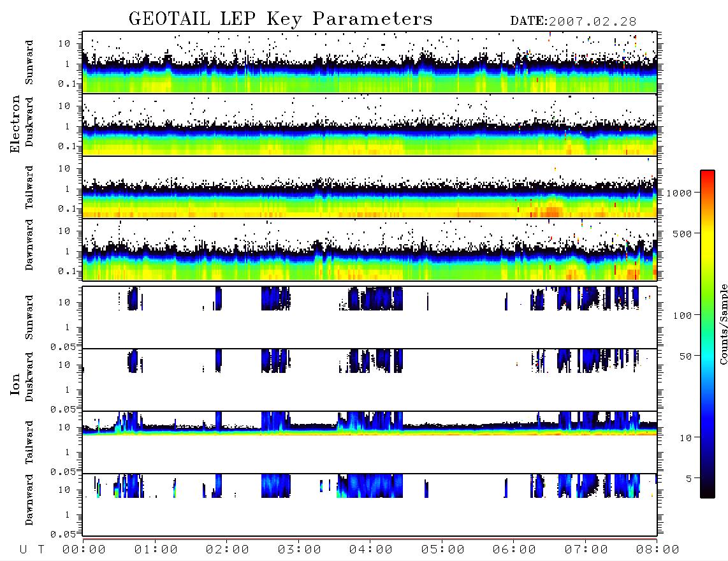This screenshot has height=561, width=728.
Task: Click the Ion Tailward panel label
Action: coord(29,442)
